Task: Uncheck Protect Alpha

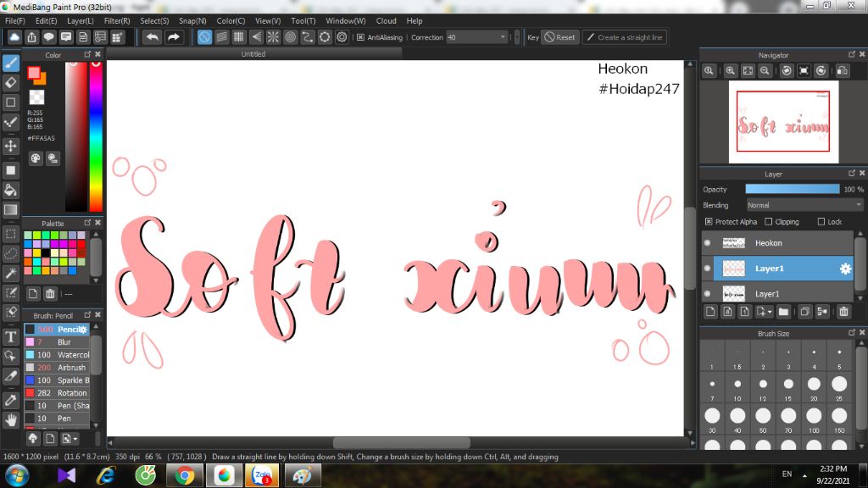Action: click(x=709, y=221)
